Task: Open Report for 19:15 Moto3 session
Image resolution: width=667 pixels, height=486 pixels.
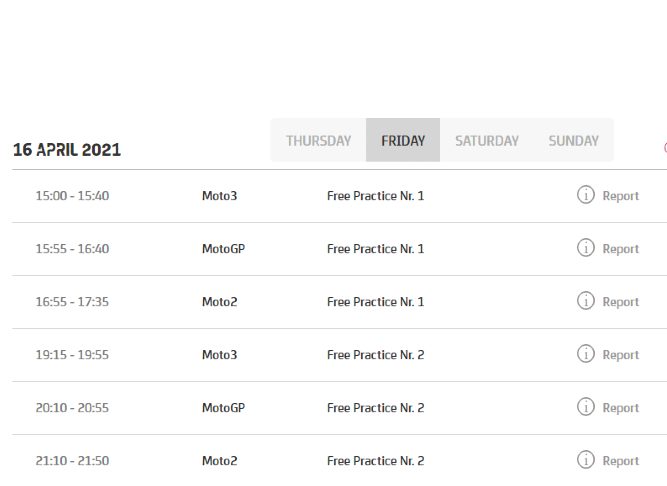Action: 620,355
